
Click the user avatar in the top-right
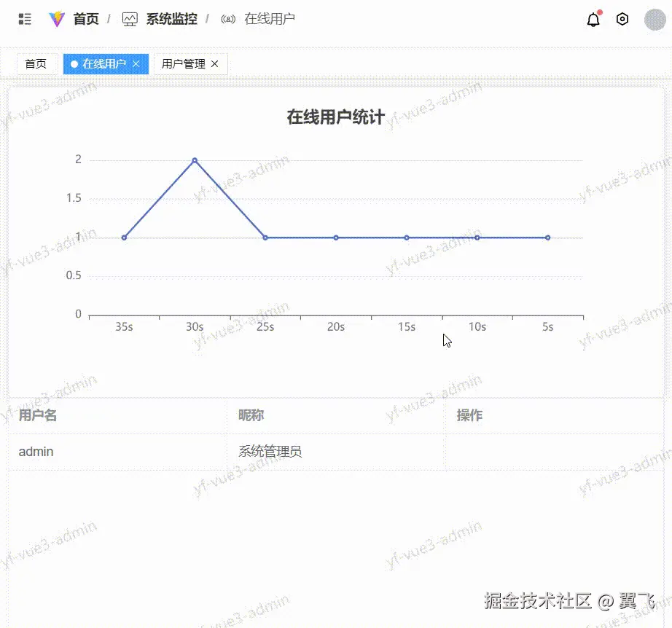coord(654,19)
